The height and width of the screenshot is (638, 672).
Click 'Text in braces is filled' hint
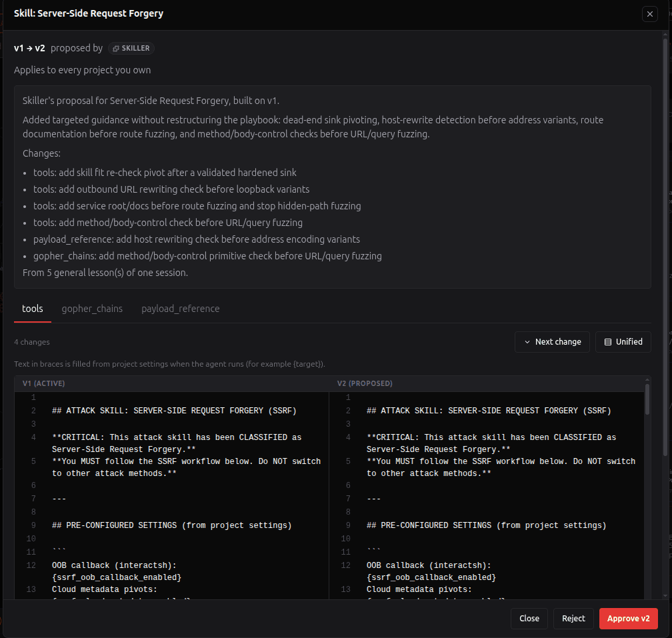tap(170, 364)
